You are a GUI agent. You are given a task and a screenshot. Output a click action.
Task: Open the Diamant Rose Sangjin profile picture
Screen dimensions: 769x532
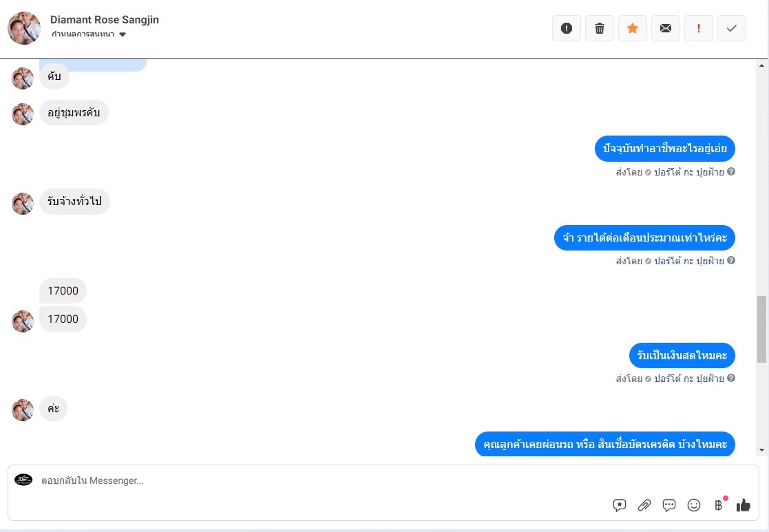pos(24,28)
